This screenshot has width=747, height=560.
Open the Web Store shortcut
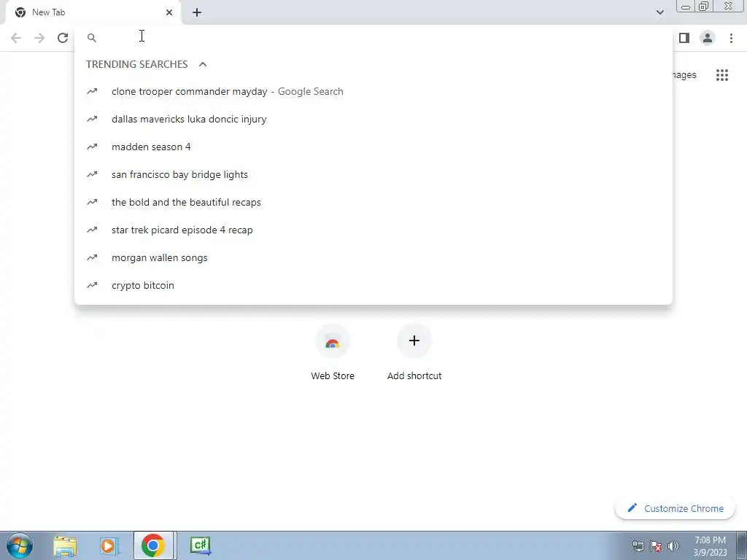(x=333, y=352)
